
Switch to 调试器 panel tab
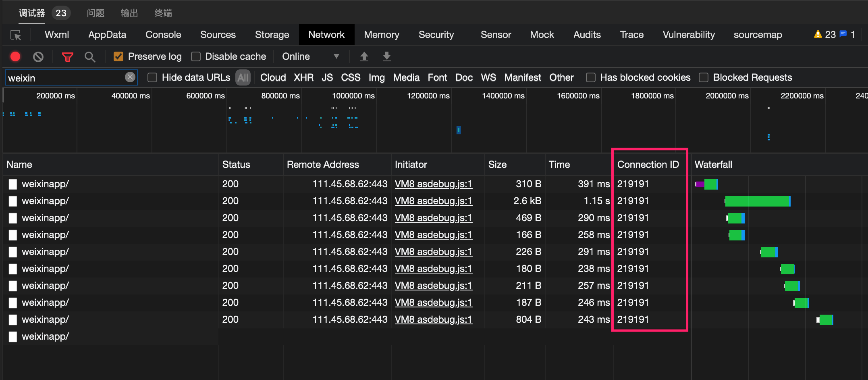[x=32, y=13]
